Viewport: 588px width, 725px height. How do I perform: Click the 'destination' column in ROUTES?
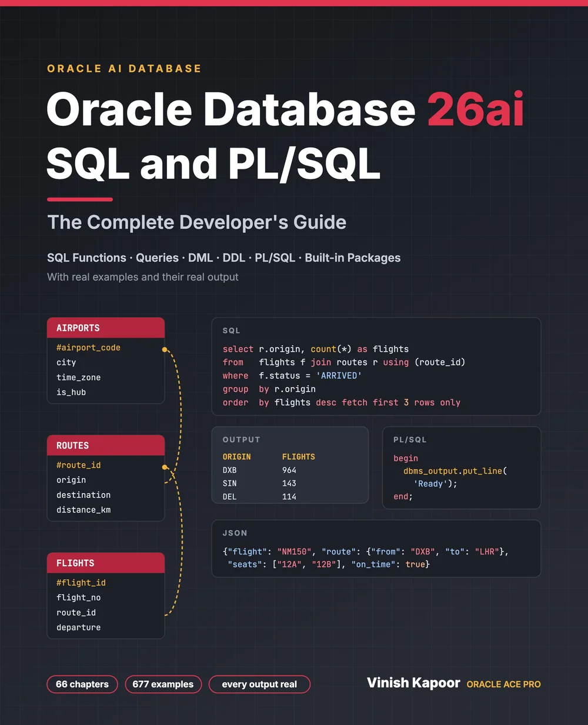tap(83, 495)
